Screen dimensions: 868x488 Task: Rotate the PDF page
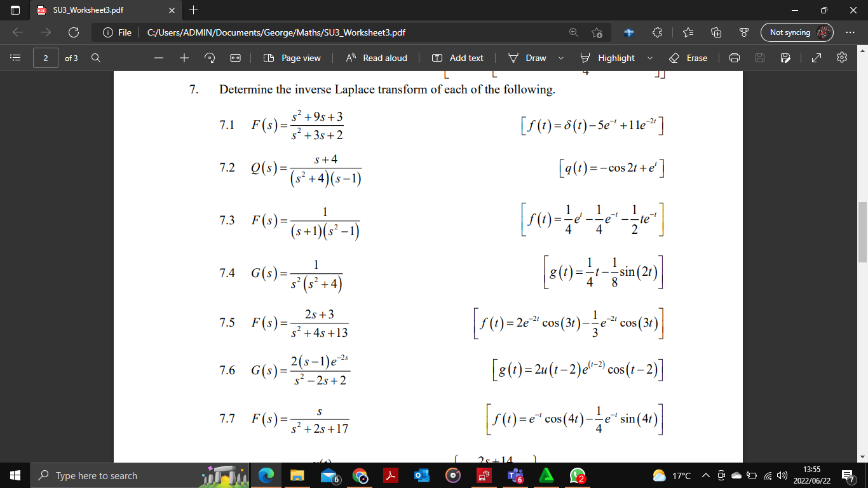[210, 58]
